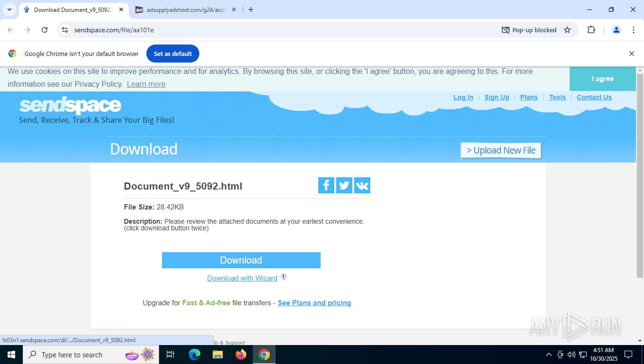Open the Plans menu link
This screenshot has height=364, width=644.
pos(529,97)
